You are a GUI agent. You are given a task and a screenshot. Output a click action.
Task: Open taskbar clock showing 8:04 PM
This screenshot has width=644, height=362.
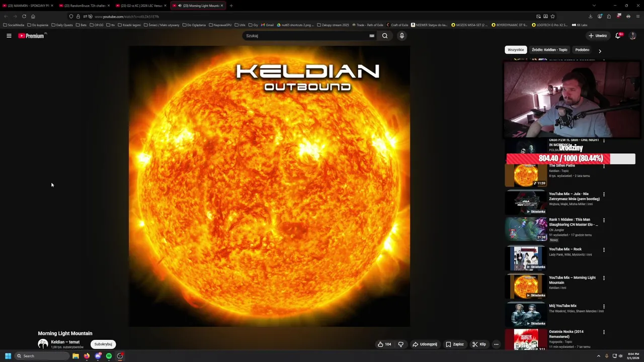(632, 356)
